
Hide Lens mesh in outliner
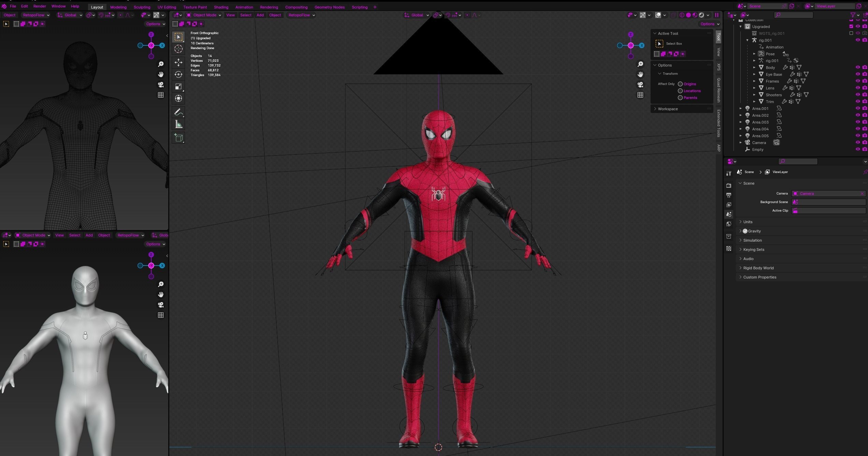coord(858,88)
